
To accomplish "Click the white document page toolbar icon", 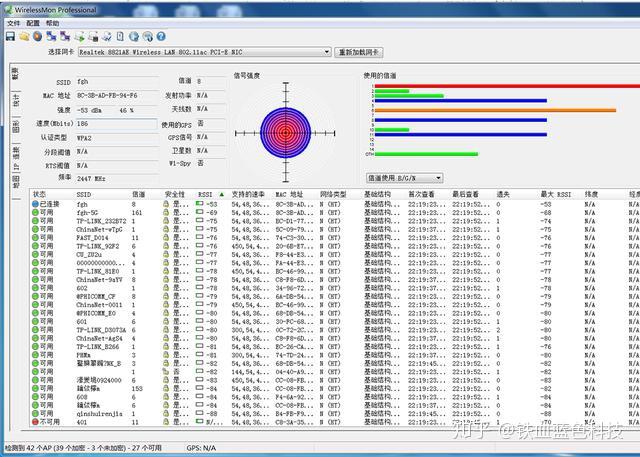I will click(120, 37).
